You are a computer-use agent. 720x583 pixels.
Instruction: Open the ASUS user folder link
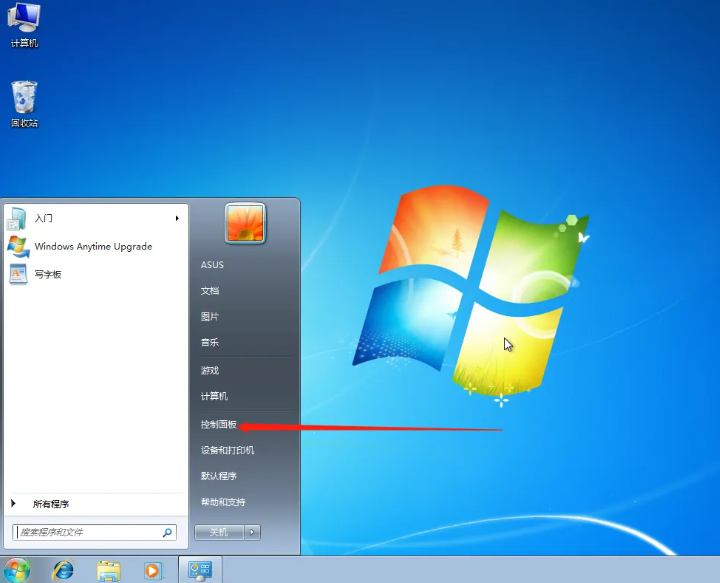(212, 265)
